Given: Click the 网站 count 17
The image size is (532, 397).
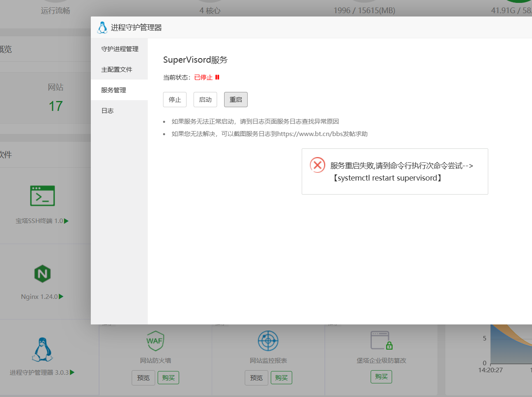Looking at the screenshot, I should [x=56, y=106].
